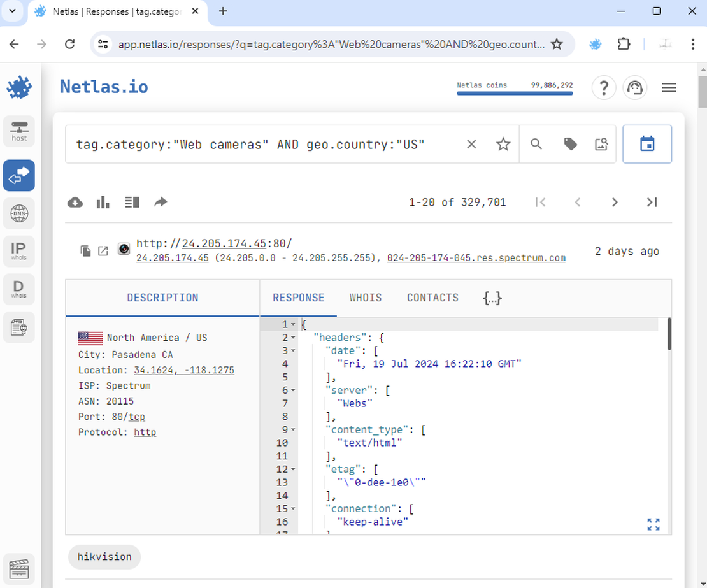Viewport: 707px width, 588px height.
Task: Click the host search sidebar icon
Action: point(19,131)
